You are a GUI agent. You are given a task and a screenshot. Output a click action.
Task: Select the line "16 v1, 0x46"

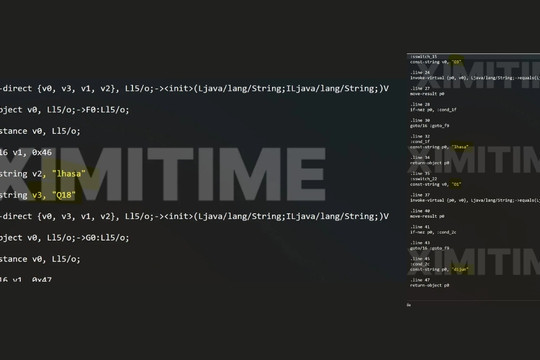[x=26, y=152]
